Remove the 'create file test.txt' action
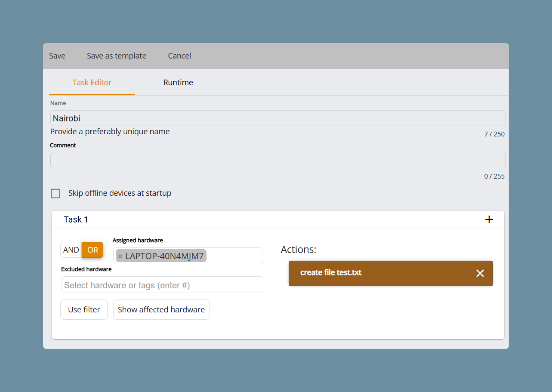This screenshot has width=552, height=392. (480, 273)
